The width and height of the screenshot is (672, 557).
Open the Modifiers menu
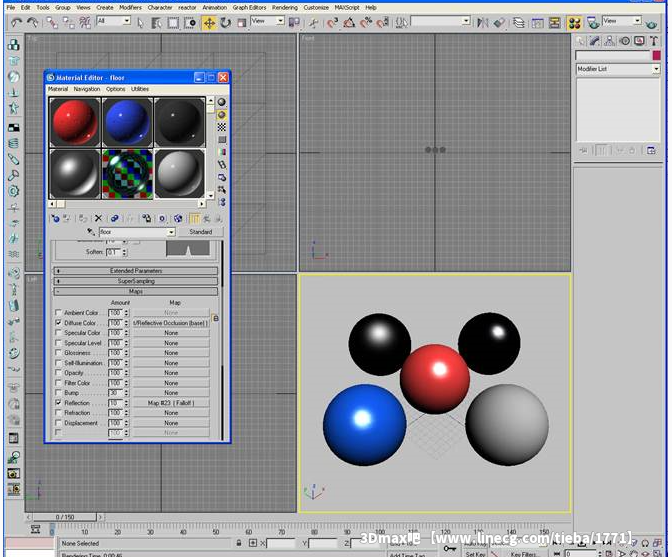pyautogui.click(x=130, y=8)
